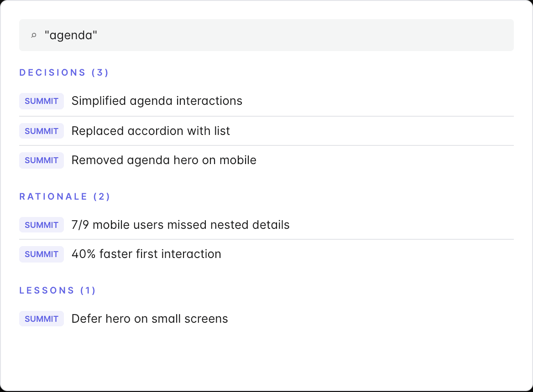Toggle the Lessons (1) section header
Viewport: 533px width, 392px height.
click(57, 290)
